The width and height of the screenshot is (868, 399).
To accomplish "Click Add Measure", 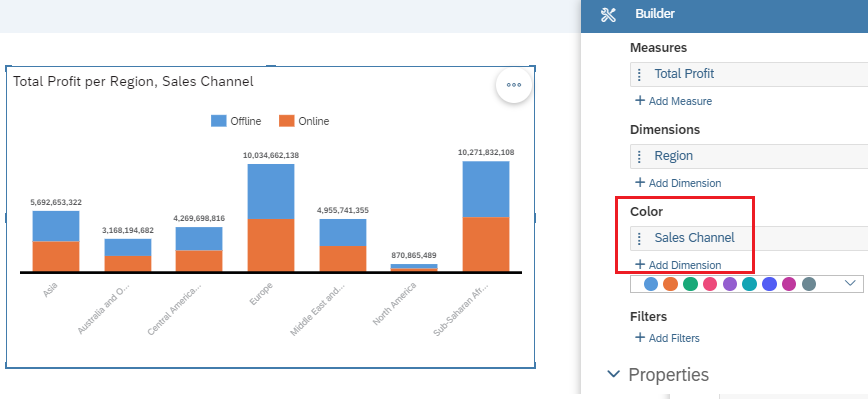I will coord(673,101).
